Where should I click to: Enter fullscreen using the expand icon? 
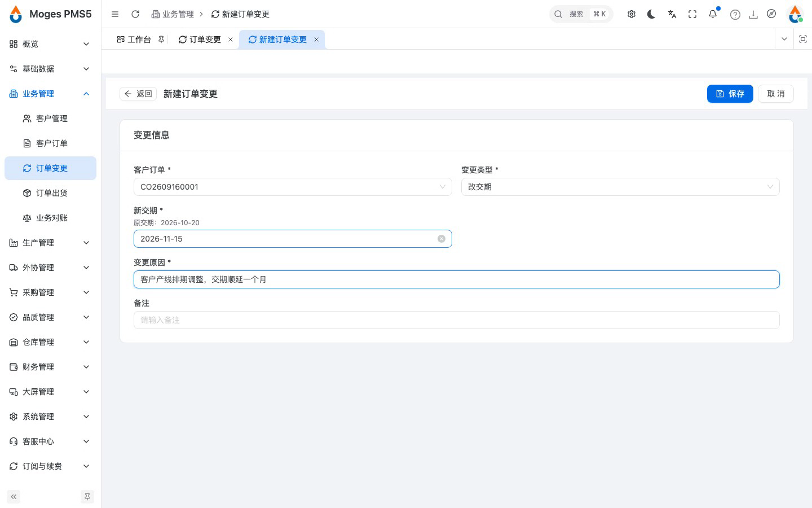click(x=692, y=14)
